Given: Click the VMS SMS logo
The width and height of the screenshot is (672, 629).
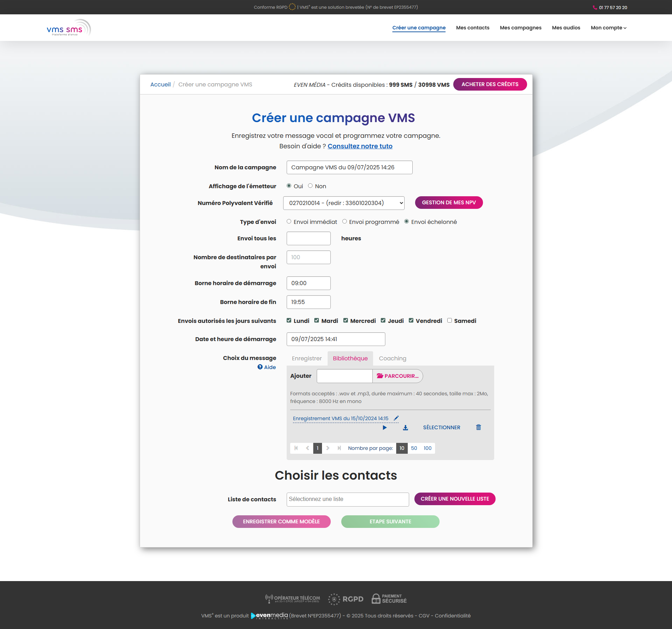Looking at the screenshot, I should click(x=69, y=28).
